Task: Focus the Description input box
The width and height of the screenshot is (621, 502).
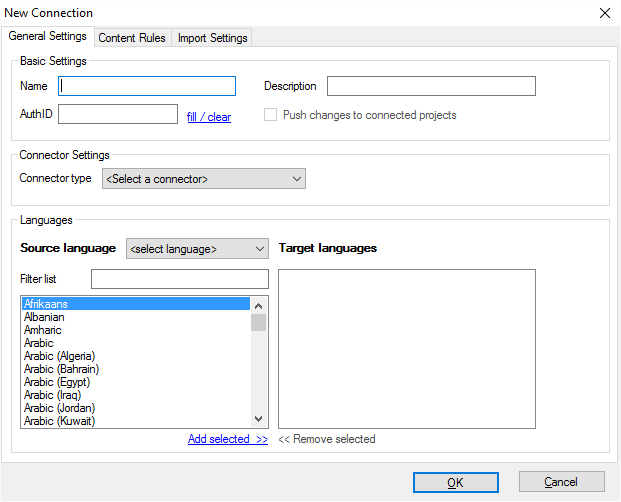Action: click(431, 86)
